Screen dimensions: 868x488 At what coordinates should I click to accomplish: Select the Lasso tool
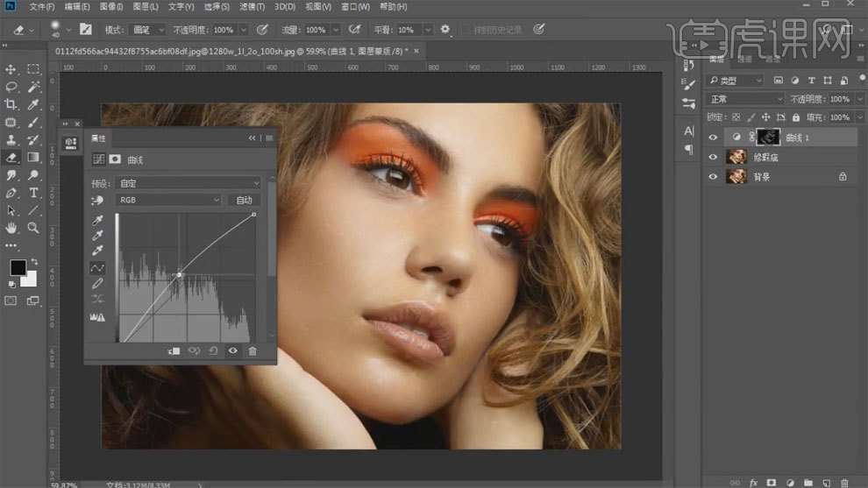(x=11, y=87)
